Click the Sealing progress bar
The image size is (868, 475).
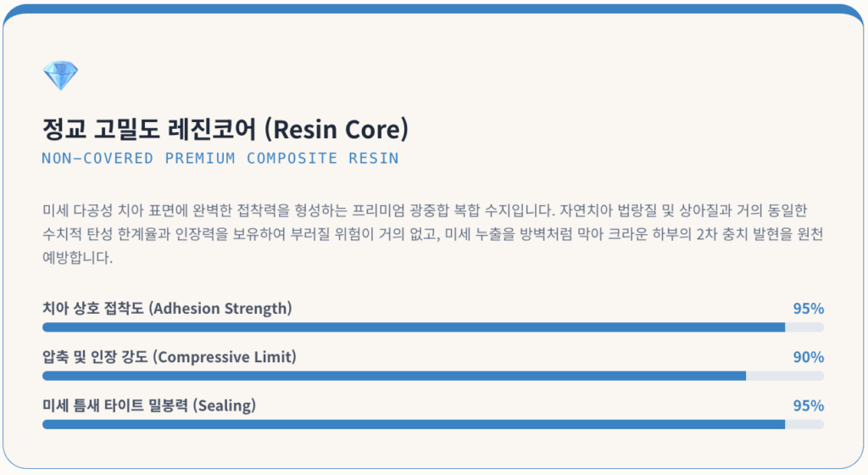pos(433,425)
